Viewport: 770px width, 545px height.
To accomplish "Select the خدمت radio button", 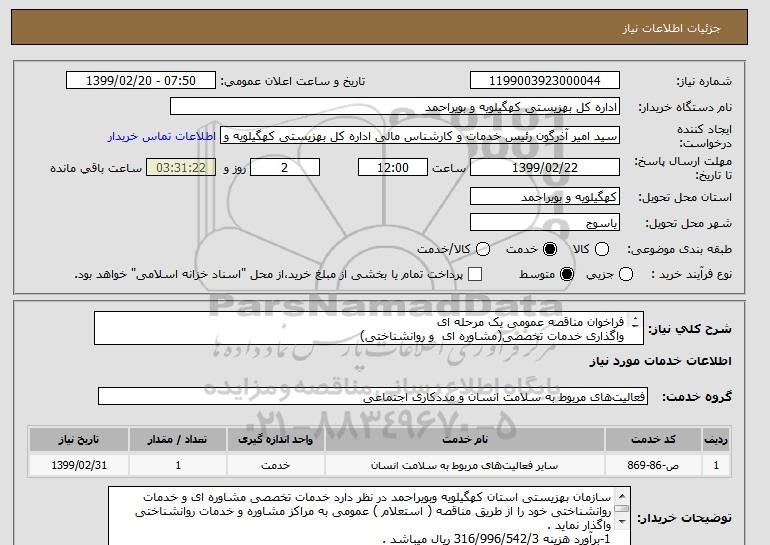I will [550, 249].
